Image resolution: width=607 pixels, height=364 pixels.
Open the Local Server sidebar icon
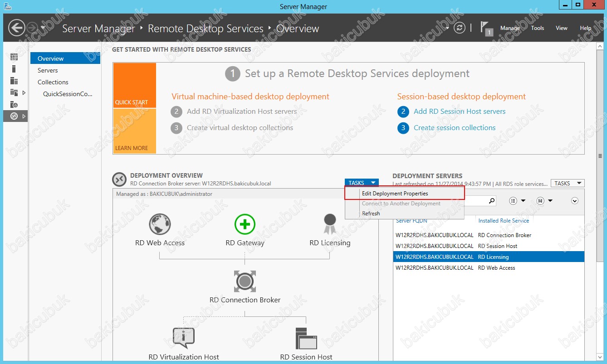pos(14,69)
